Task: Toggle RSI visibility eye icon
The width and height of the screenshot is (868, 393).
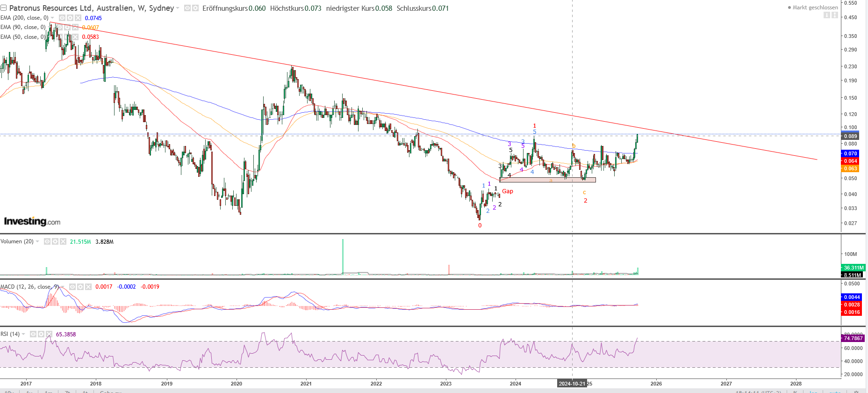Action: pos(33,334)
